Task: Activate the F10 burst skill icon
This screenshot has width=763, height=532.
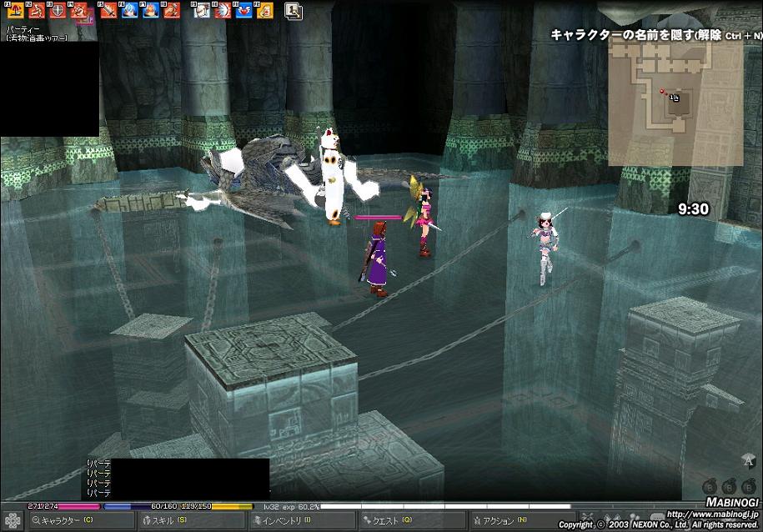Action: pos(223,10)
